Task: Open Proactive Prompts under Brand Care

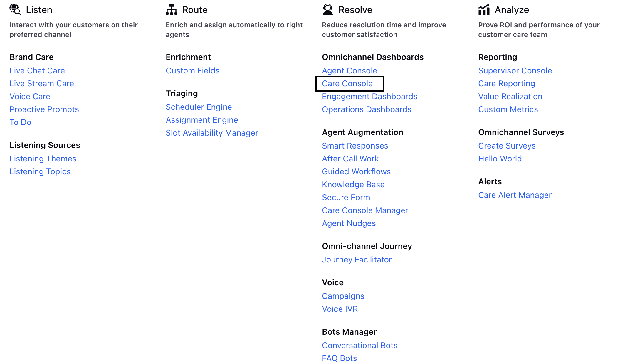Action: 44,109
